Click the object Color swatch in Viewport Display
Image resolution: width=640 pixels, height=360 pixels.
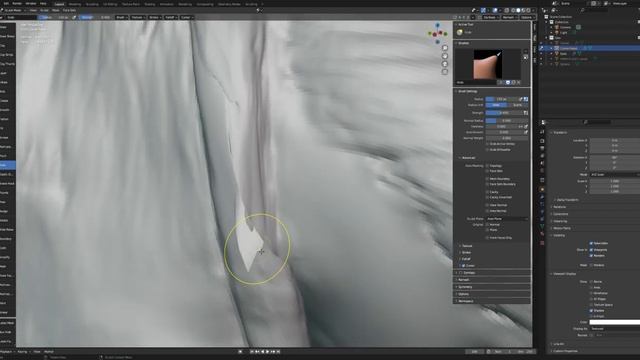(615, 322)
